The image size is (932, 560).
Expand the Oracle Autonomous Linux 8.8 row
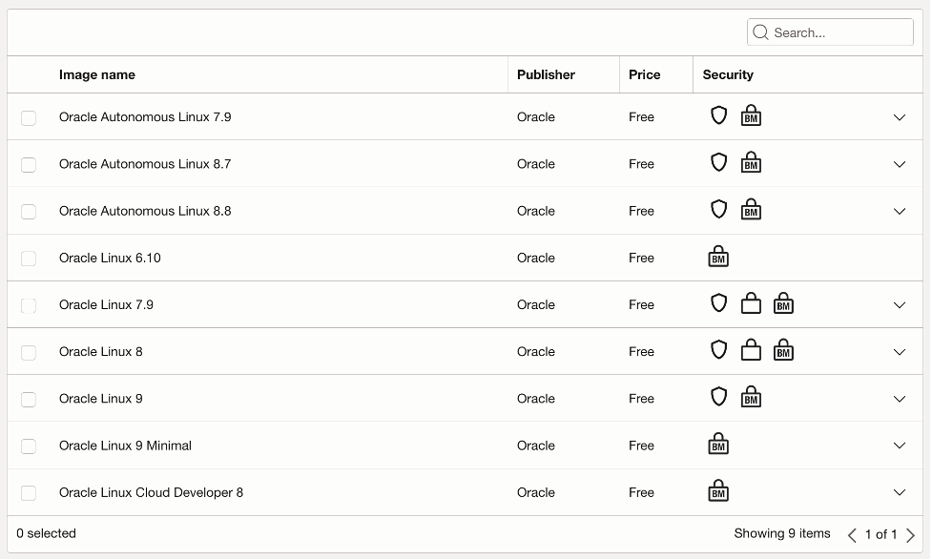point(899,211)
